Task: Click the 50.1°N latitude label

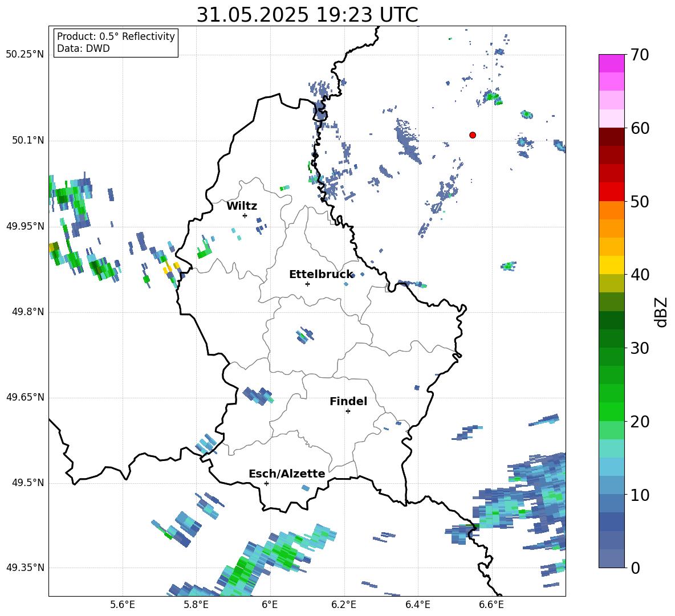Action: point(28,140)
